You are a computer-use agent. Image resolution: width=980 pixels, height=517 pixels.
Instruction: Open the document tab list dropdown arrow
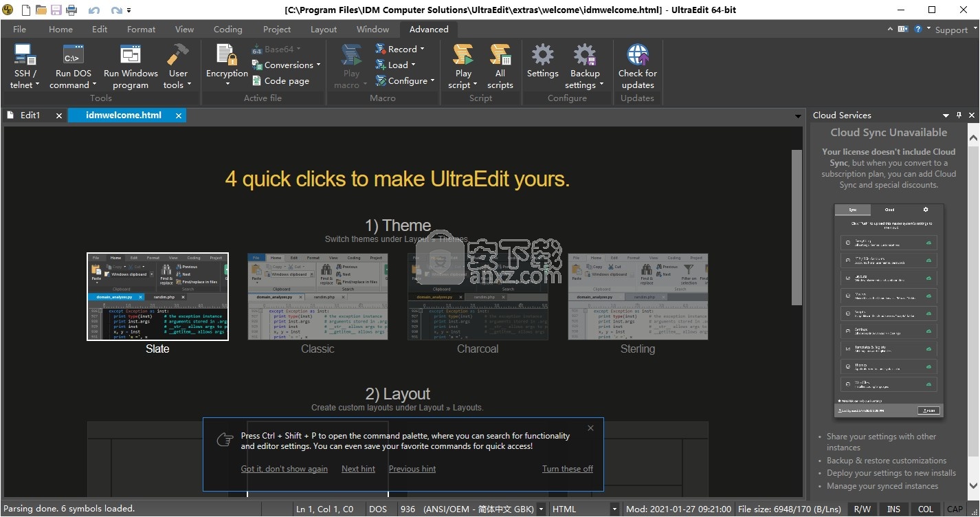pyautogui.click(x=798, y=116)
